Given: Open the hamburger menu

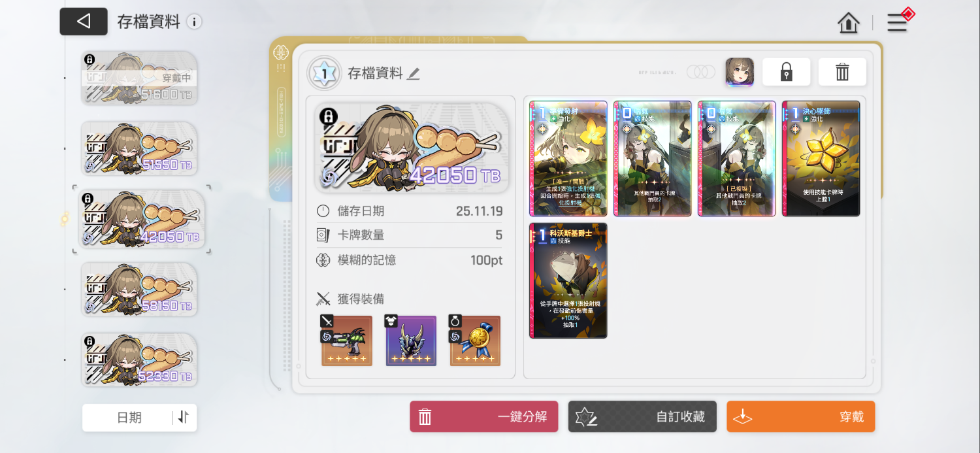Looking at the screenshot, I should [x=898, y=23].
